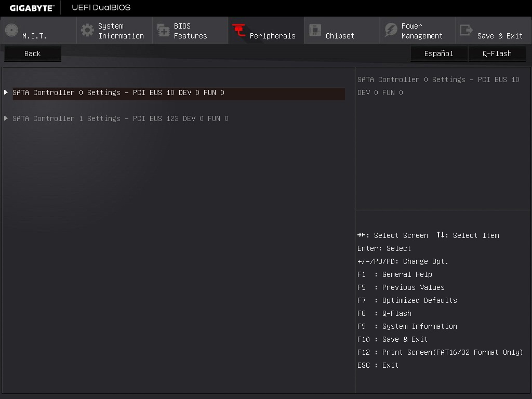Viewport: 532px width, 399px height.
Task: Open SATA Controller 0 Settings PCI BUS 10
Action: (x=118, y=93)
